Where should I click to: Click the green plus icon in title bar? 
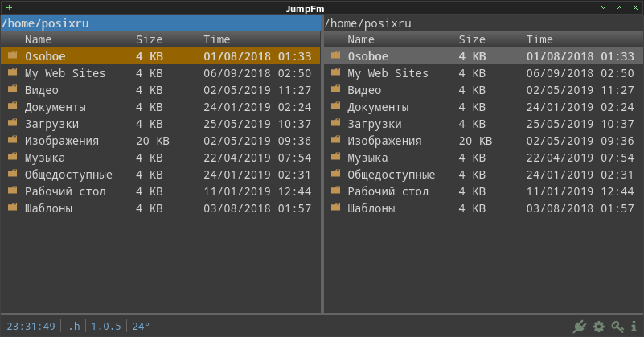[9, 8]
